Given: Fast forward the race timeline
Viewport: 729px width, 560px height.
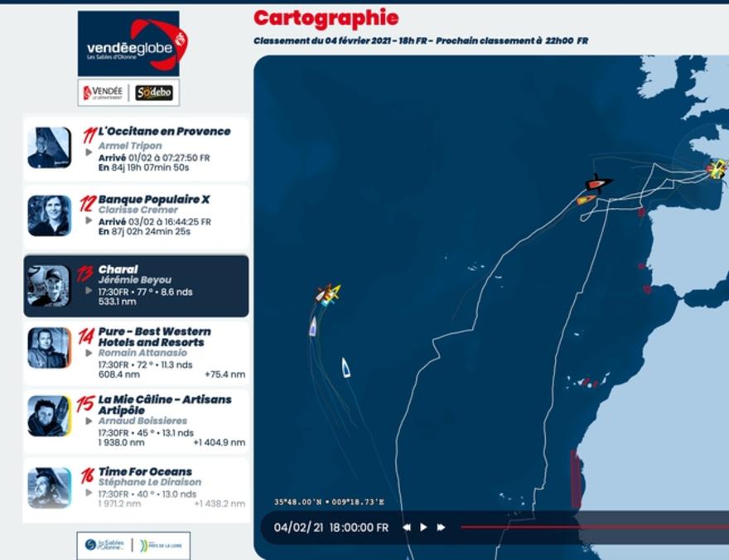Looking at the screenshot, I should click(x=441, y=528).
